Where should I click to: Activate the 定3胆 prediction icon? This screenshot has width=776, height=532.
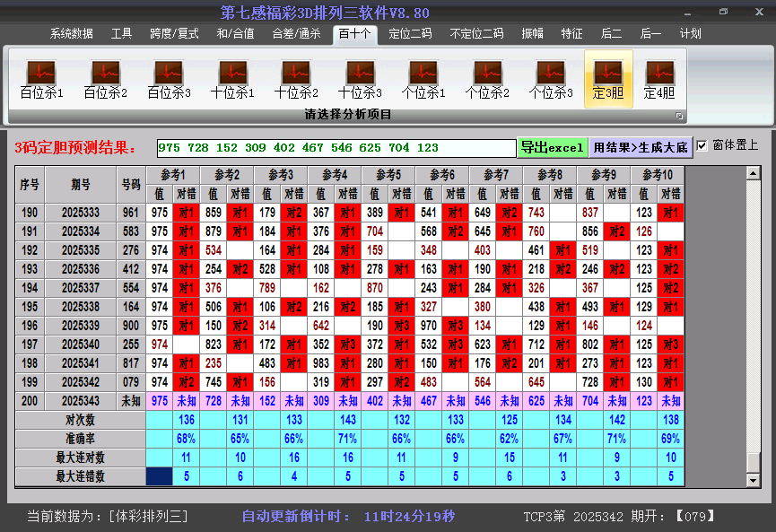point(608,79)
